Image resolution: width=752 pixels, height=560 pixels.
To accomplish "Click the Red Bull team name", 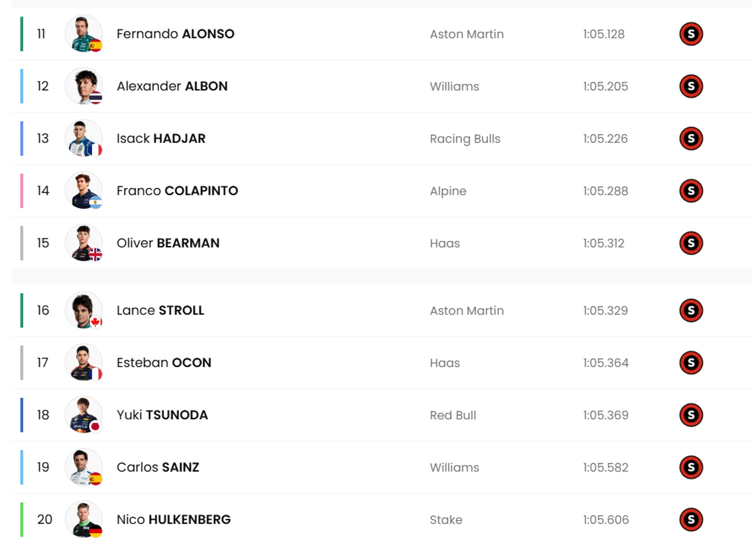I will click(453, 415).
